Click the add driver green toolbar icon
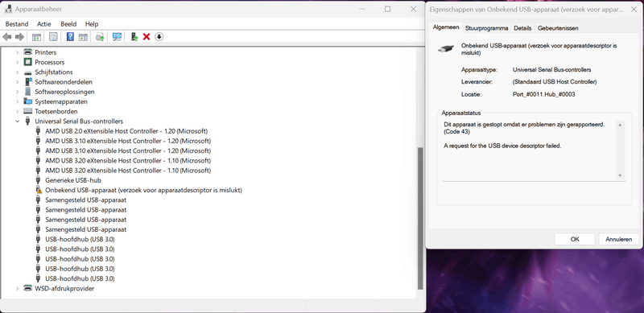The height and width of the screenshot is (313, 644). tap(134, 37)
